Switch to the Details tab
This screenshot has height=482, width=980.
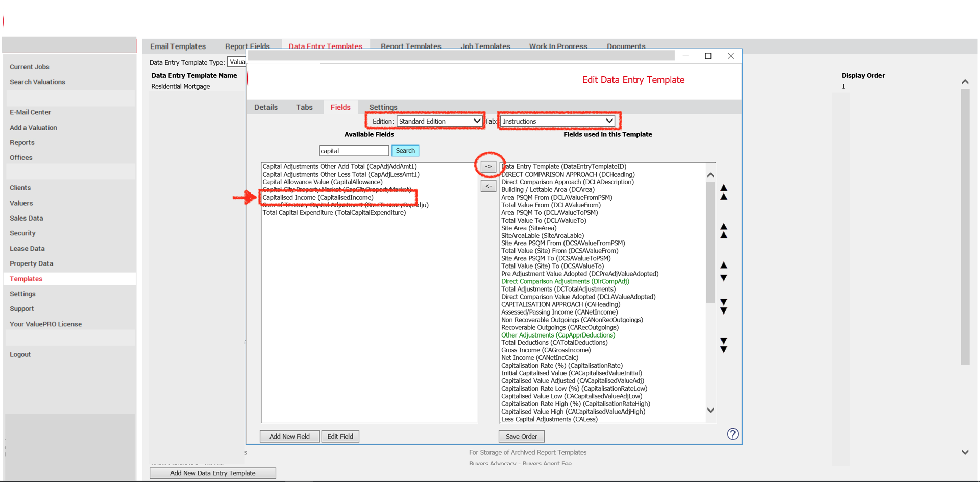[266, 107]
